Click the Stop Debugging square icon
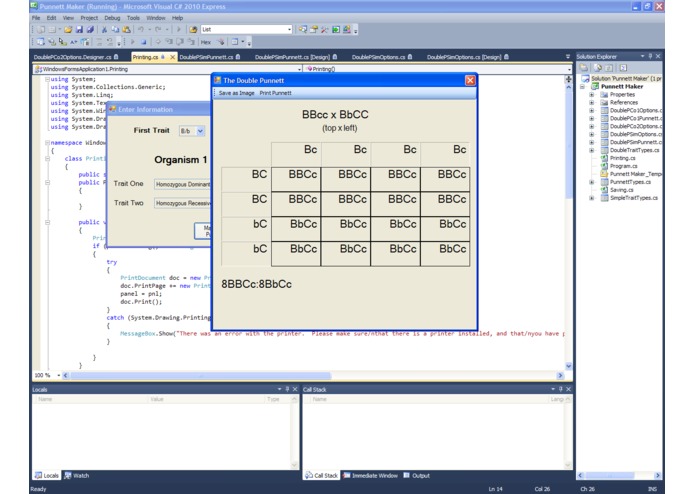 (x=143, y=42)
